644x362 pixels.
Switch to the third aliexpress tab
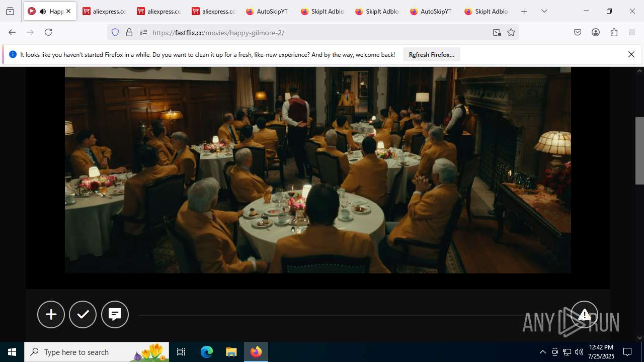(x=214, y=11)
